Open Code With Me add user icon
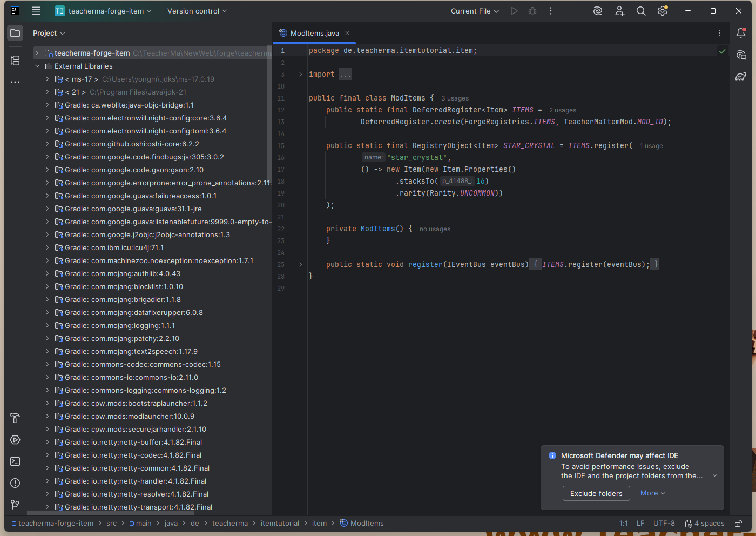 [619, 11]
